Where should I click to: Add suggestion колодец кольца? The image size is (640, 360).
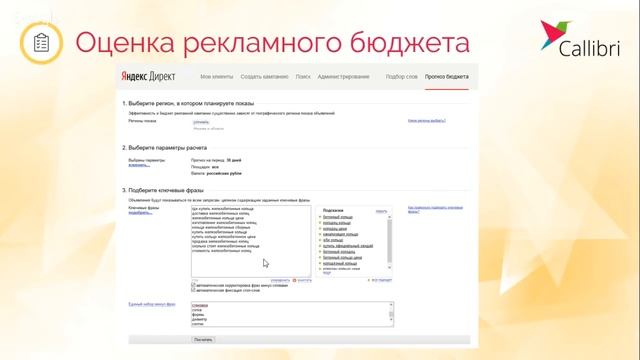coord(337,223)
